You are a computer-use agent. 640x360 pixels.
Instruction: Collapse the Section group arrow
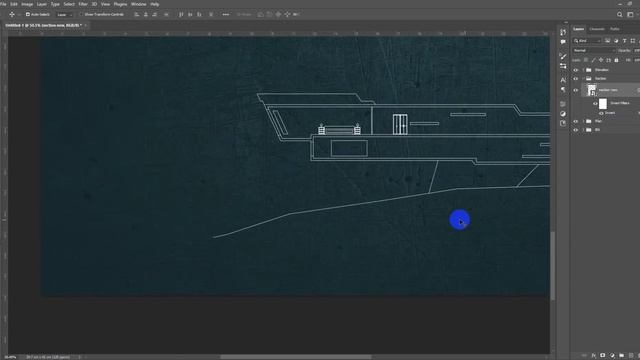tap(583, 78)
